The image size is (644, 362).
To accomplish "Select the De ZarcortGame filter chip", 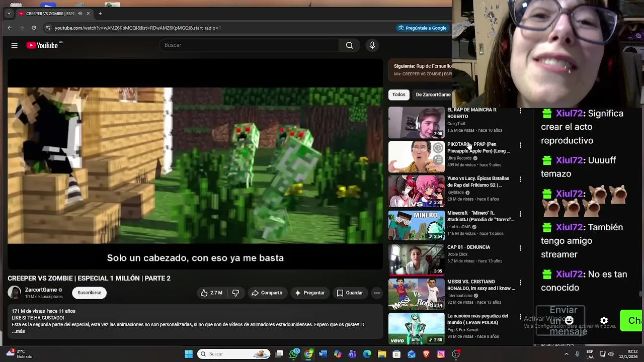I will 433,95.
